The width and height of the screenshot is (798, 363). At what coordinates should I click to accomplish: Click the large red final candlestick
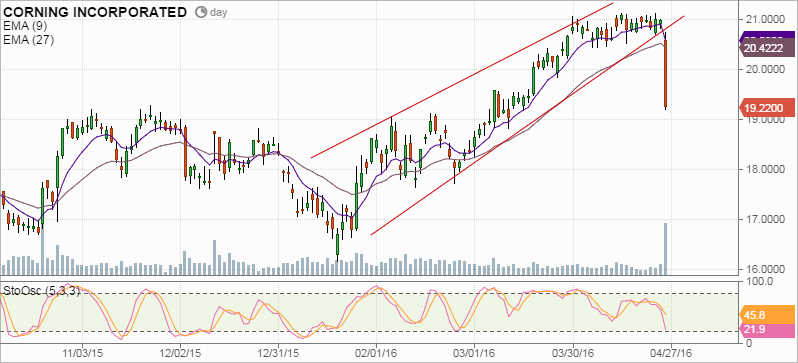click(x=666, y=74)
